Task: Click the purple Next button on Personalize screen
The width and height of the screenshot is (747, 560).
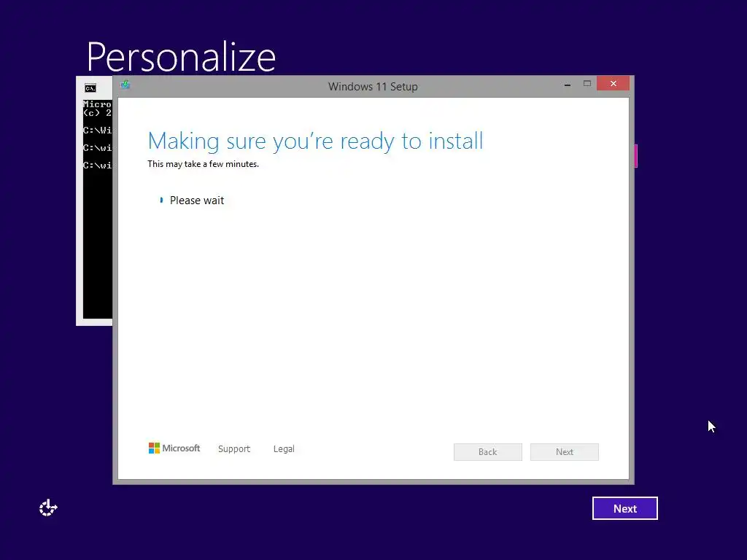Action: tap(625, 508)
